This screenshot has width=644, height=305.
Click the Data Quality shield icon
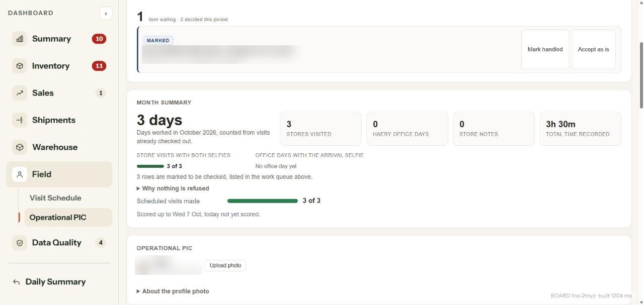click(x=20, y=243)
